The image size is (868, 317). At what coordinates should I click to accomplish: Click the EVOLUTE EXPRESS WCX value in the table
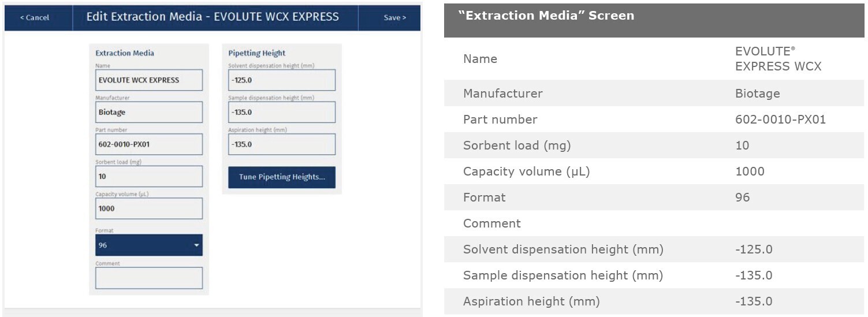(x=778, y=59)
